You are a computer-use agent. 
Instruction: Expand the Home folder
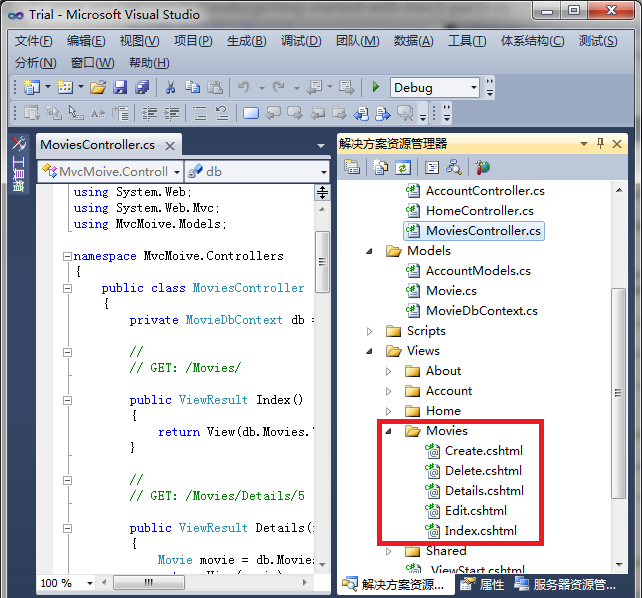(x=389, y=411)
